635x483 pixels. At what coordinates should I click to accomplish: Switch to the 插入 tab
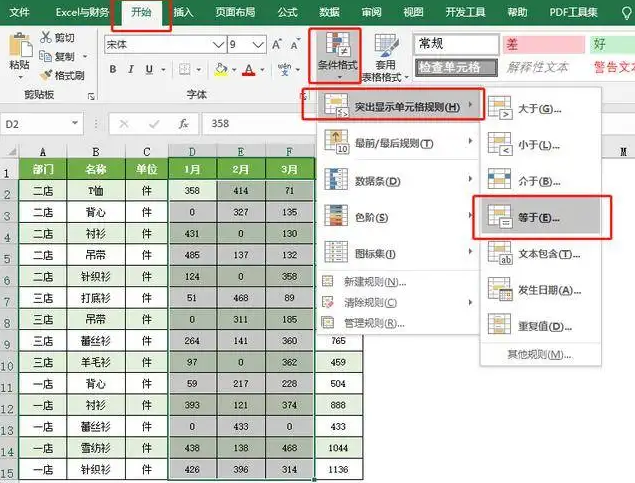183,12
